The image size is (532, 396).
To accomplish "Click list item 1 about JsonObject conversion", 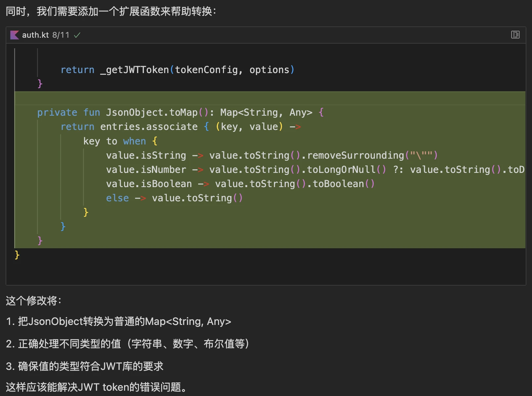I will [x=118, y=321].
